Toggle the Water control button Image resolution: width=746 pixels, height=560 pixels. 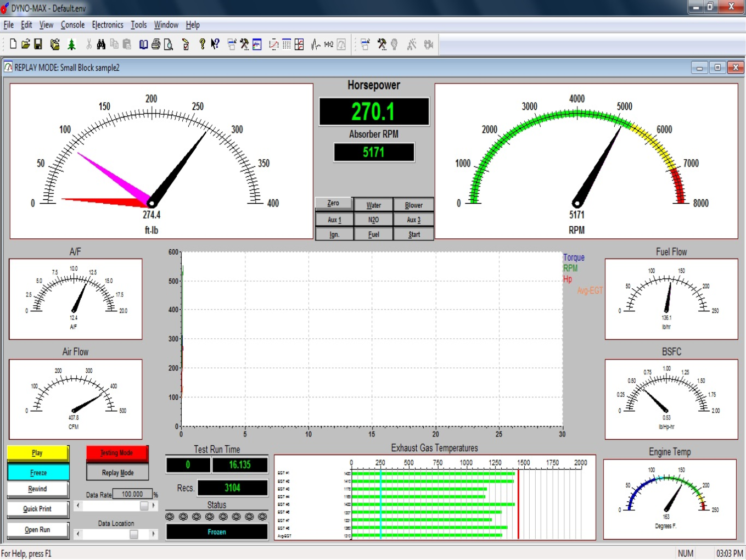373,205
